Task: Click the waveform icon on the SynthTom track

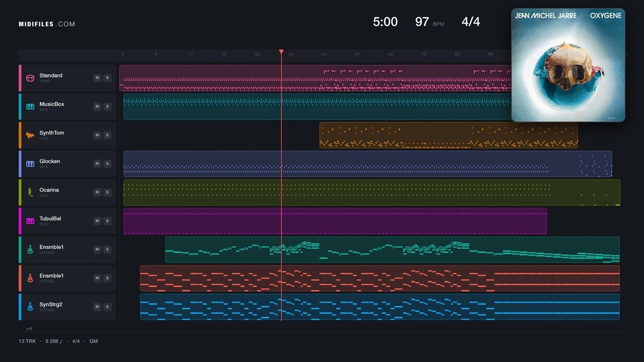Action: pyautogui.click(x=30, y=135)
